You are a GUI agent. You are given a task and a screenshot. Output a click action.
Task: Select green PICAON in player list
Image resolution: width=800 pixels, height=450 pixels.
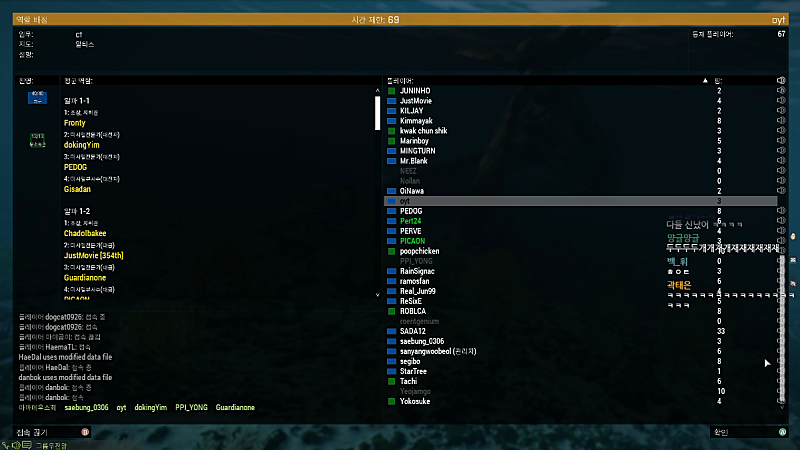coord(412,241)
